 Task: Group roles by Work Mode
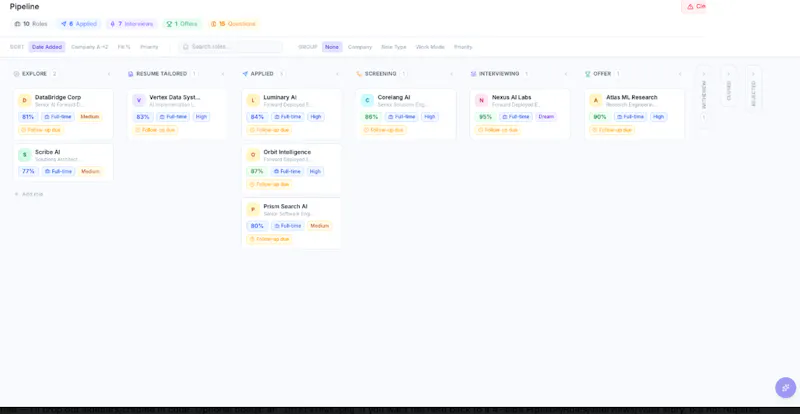(x=430, y=47)
